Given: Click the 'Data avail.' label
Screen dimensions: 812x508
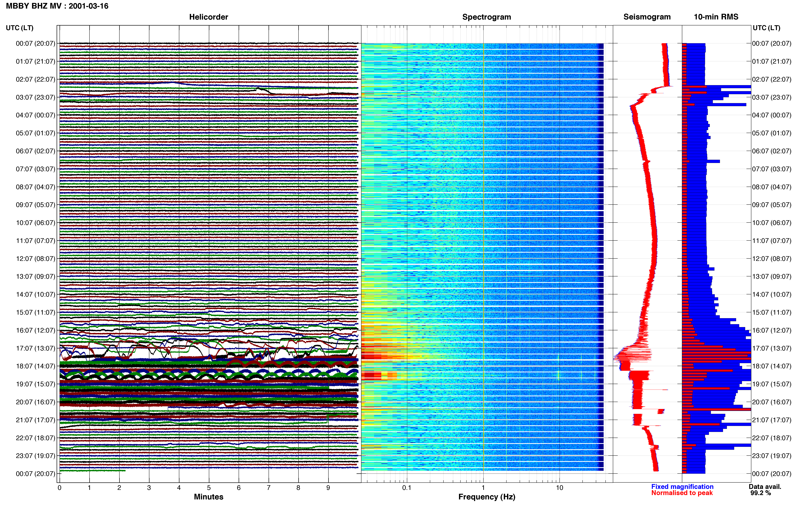Looking at the screenshot, I should (x=765, y=486).
